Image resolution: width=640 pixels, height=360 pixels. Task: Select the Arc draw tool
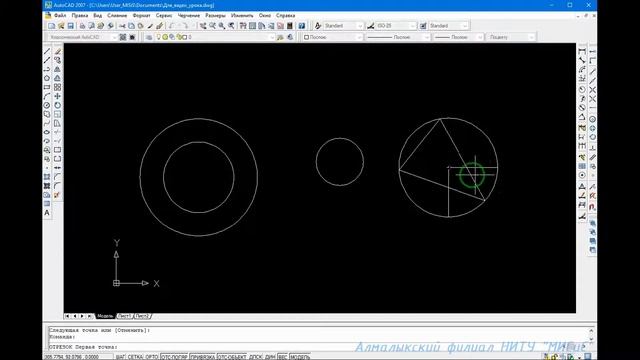[47, 96]
